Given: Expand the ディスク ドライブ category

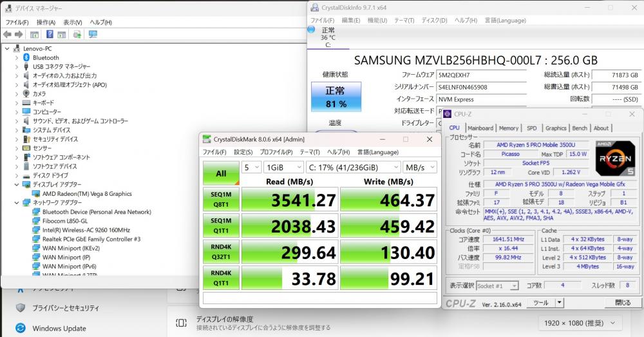Looking at the screenshot, I should pyautogui.click(x=17, y=175).
